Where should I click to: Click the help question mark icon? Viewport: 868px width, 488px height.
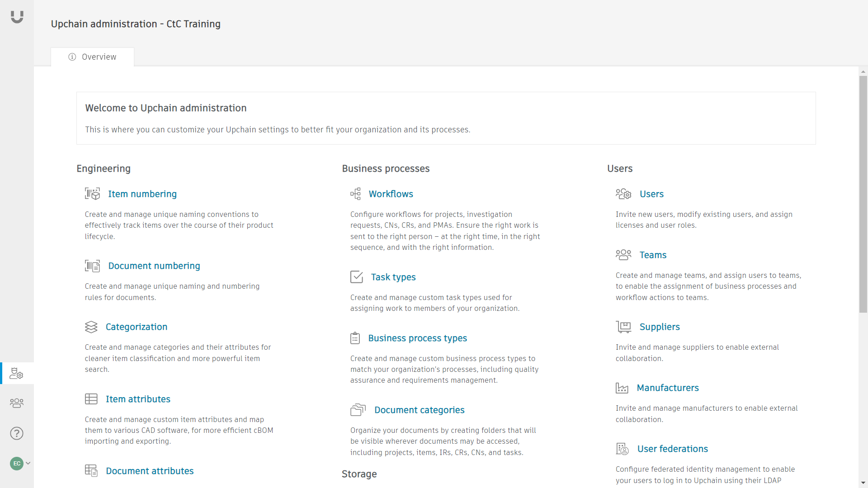(17, 433)
